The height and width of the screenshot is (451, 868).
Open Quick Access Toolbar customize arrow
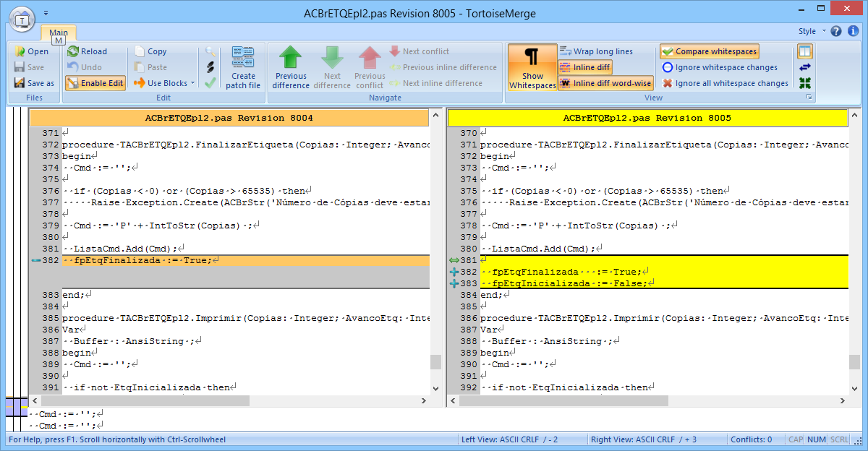tap(46, 12)
